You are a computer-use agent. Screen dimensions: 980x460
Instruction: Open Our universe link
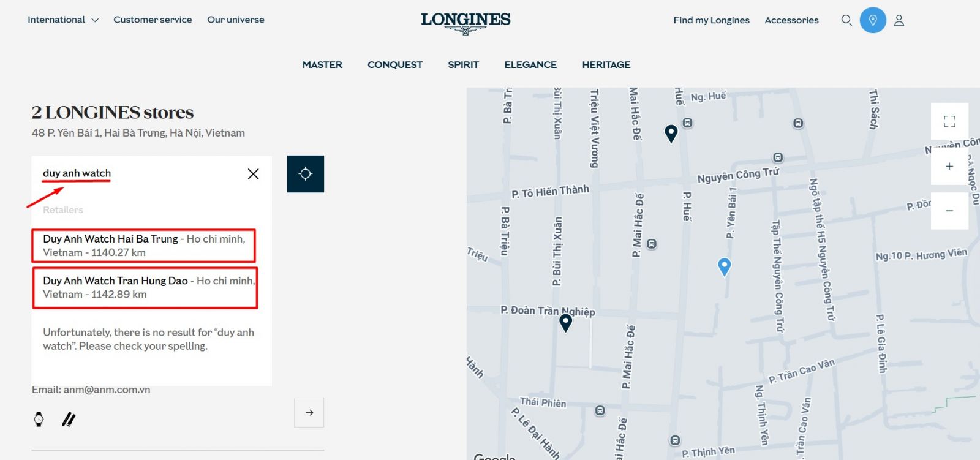click(x=236, y=20)
